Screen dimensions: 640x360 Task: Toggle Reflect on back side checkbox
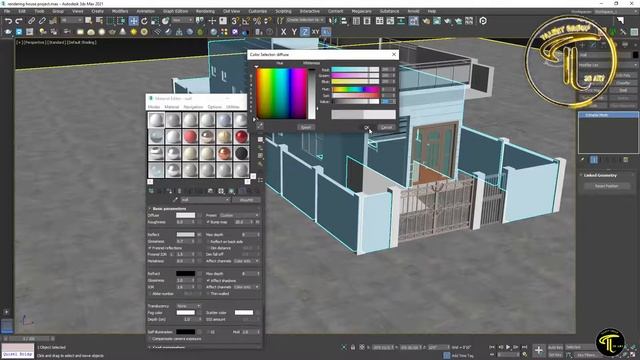[x=208, y=242]
